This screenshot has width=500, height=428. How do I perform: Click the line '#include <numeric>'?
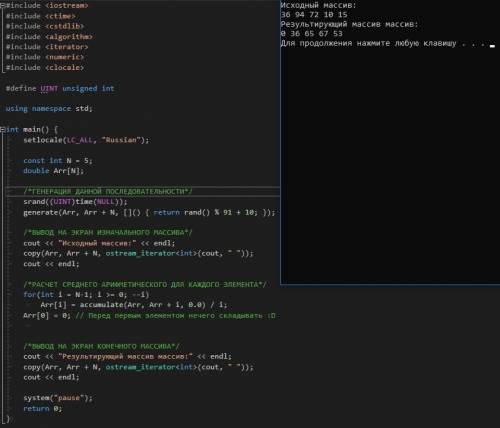point(45,57)
